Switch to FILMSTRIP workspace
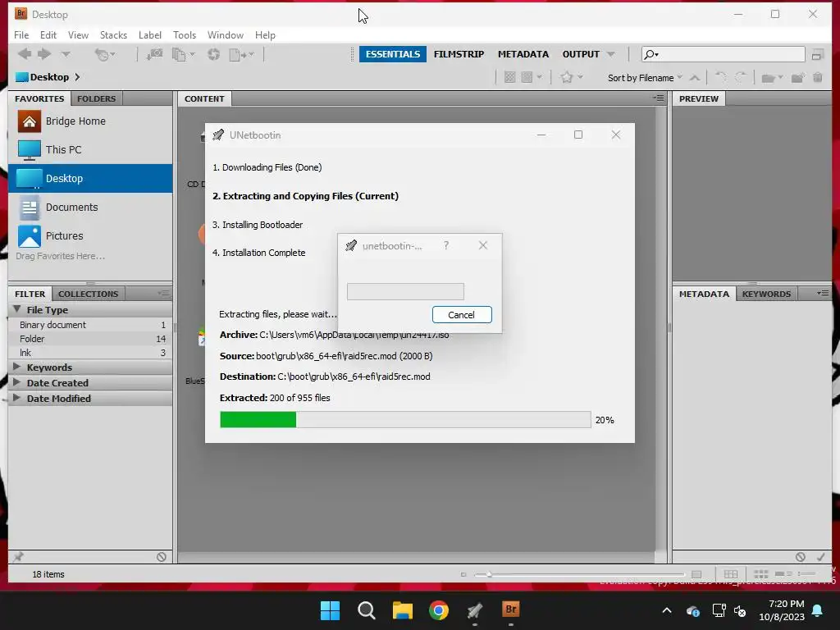 coord(459,54)
